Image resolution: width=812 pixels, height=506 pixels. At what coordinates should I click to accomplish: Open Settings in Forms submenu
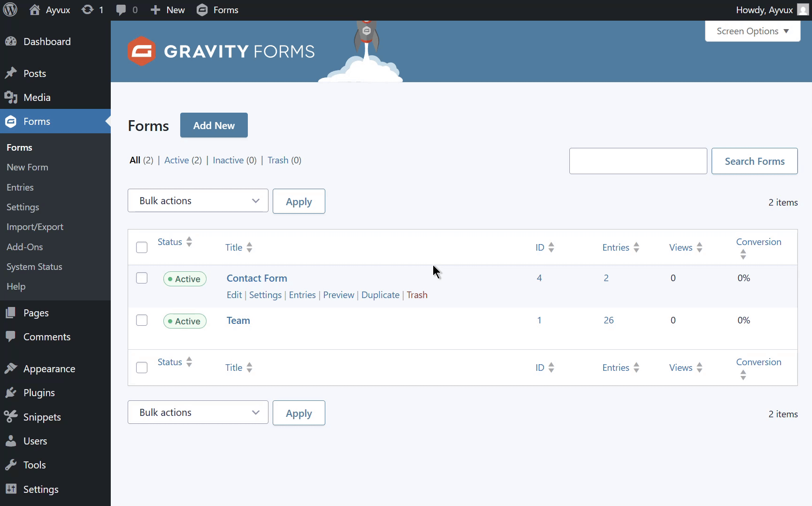23,207
